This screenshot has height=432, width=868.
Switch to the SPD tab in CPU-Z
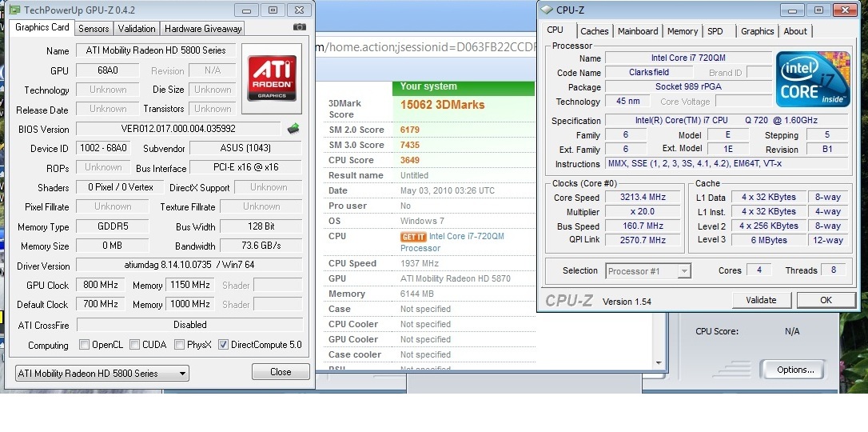coord(715,31)
